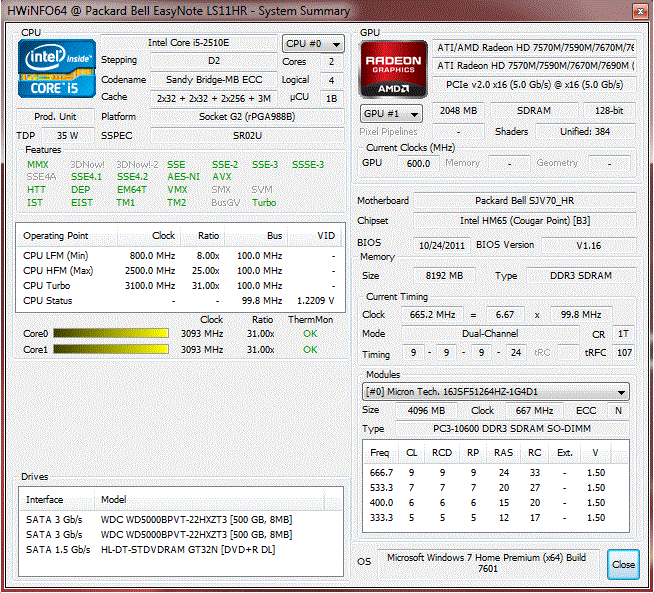654x593 pixels.
Task: Click the cache 2x32 + 2x32 + 2x256 + 3M field
Action: [214, 98]
